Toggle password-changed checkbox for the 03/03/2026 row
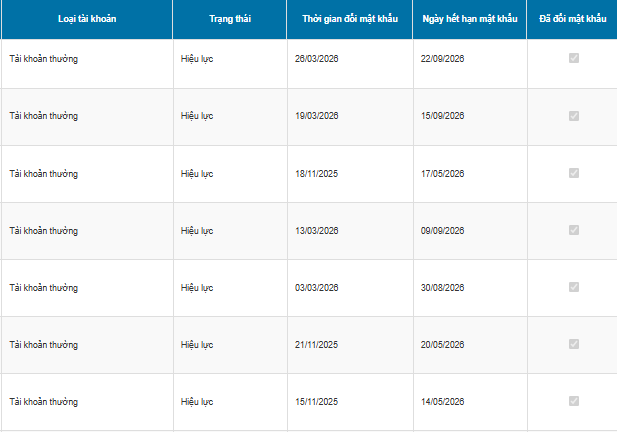 (573, 287)
